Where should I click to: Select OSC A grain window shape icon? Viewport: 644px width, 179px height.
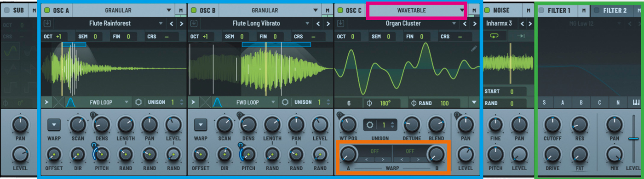[x=70, y=102]
